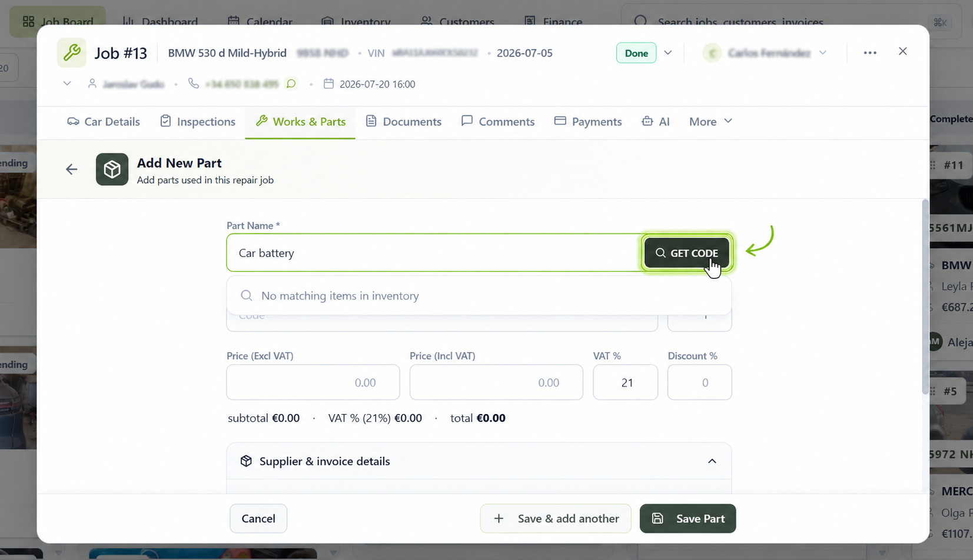Click the VAT % field showing 21

[626, 382]
